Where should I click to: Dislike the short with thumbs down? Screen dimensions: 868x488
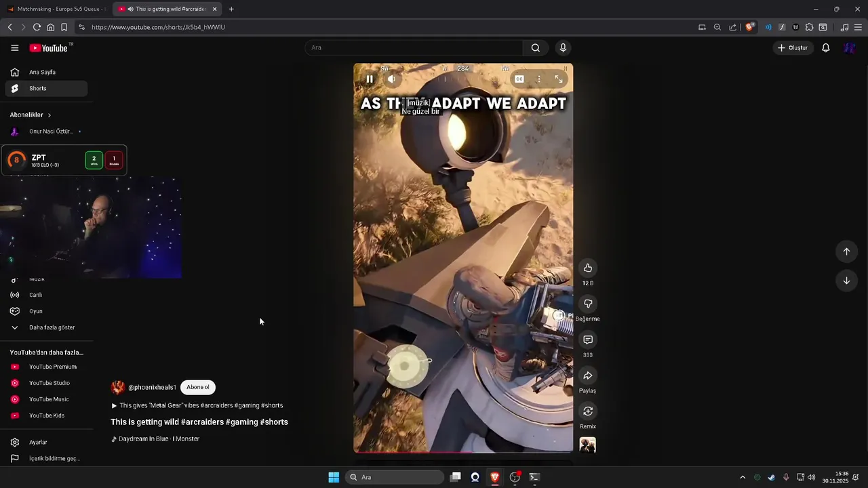tap(588, 304)
